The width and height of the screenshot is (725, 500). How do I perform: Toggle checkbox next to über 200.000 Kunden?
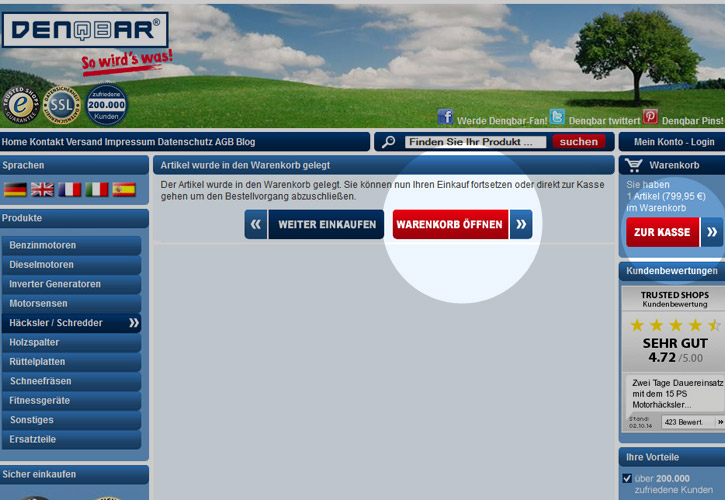coord(627,479)
